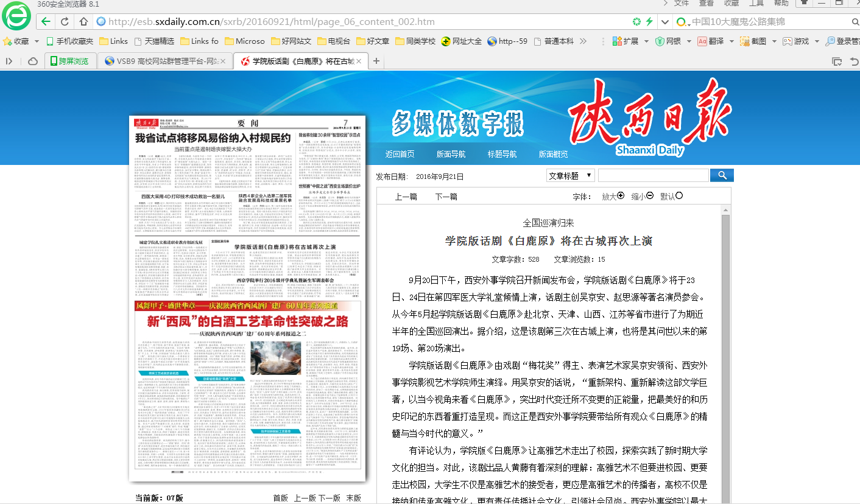Expand the 游戏 dropdown arrow
Screen dimensions: 860x504
pos(817,41)
